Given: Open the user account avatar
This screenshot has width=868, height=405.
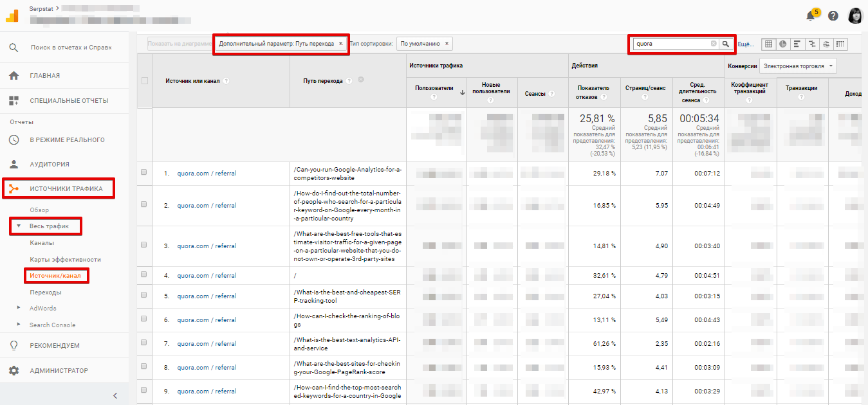Looking at the screenshot, I should (855, 15).
